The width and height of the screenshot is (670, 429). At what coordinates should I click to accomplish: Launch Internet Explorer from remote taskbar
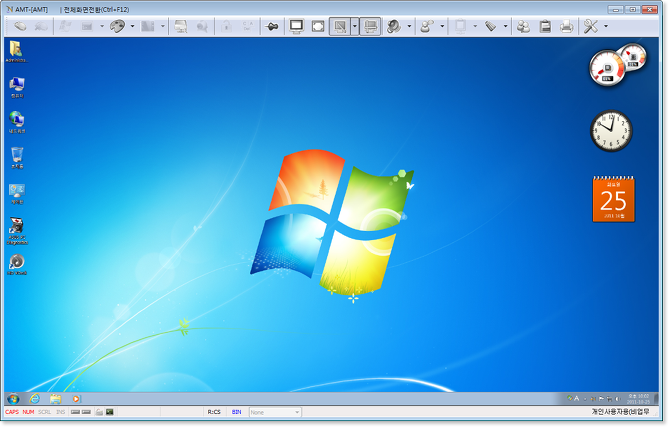pyautogui.click(x=34, y=399)
